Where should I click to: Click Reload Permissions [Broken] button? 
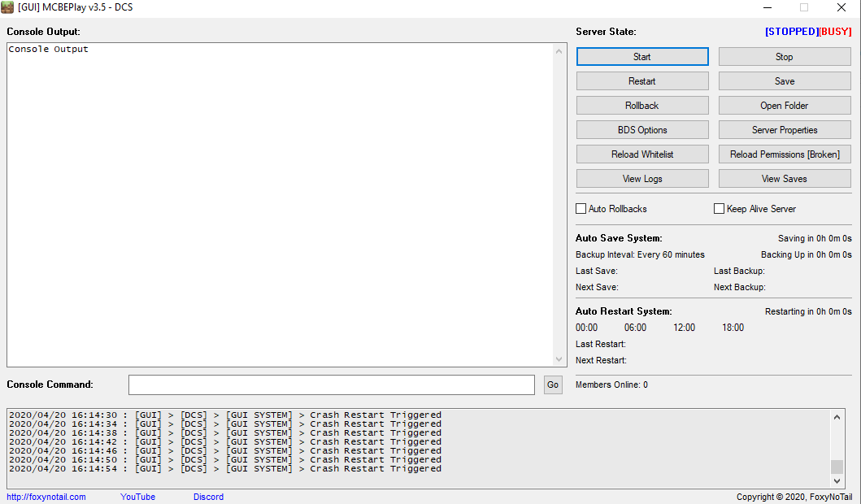click(x=785, y=154)
